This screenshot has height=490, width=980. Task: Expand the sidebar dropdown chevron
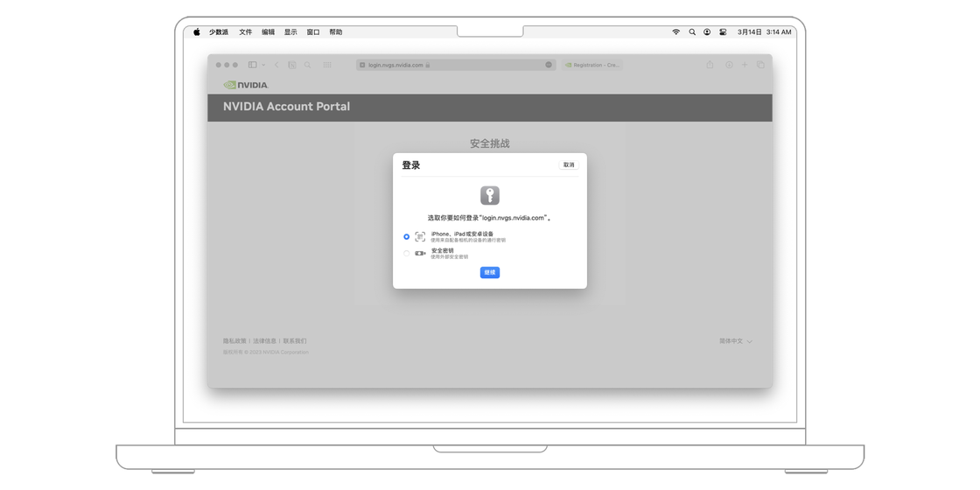point(263,65)
